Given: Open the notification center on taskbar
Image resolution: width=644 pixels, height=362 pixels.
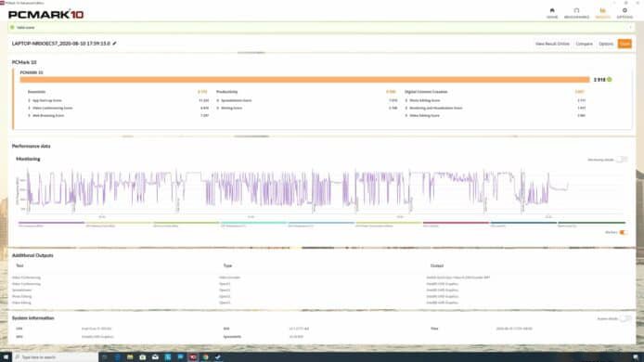Looking at the screenshot, I should (636, 357).
